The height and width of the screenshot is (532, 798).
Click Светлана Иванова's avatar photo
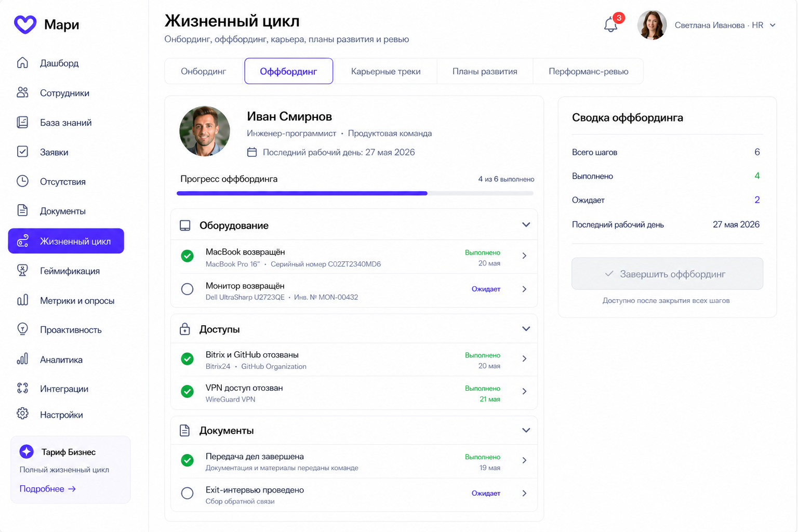(652, 25)
